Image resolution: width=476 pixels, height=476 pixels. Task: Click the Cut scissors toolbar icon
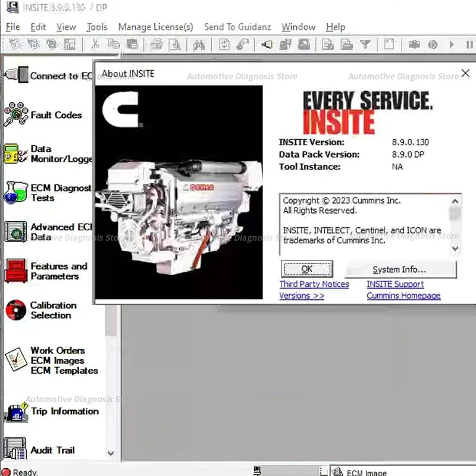point(95,44)
